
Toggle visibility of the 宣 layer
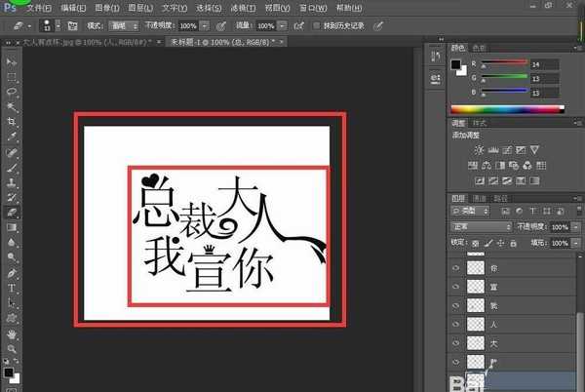click(x=456, y=287)
